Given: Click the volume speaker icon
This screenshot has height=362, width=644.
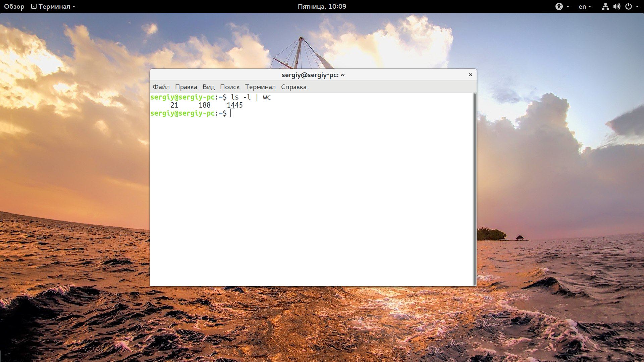Looking at the screenshot, I should coord(616,6).
